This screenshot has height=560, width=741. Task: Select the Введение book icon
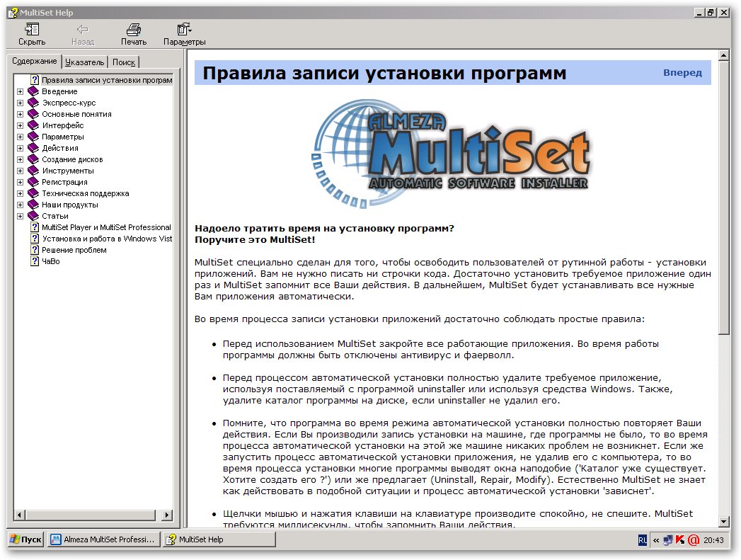tap(33, 91)
